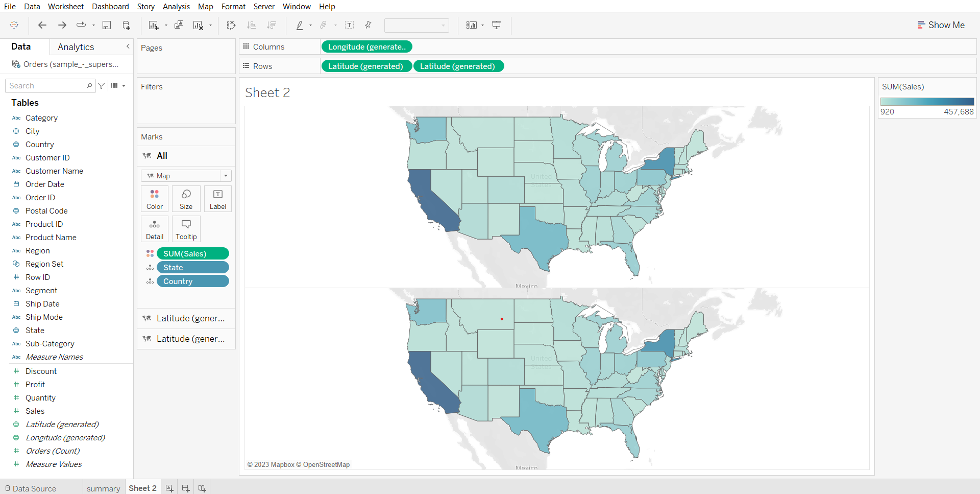Open the Color card in Marks
The width and height of the screenshot is (980, 494).
point(154,199)
